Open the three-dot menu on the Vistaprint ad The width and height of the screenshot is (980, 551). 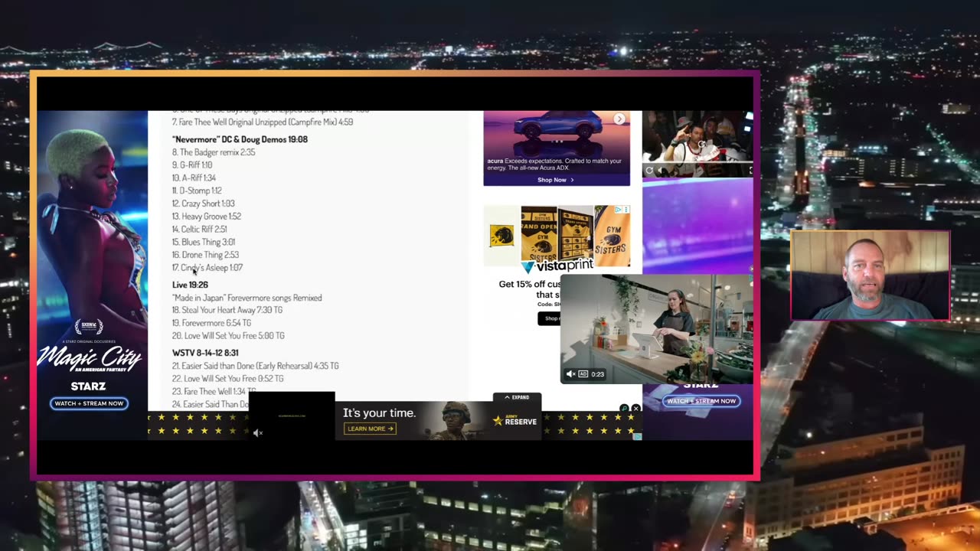click(x=626, y=209)
